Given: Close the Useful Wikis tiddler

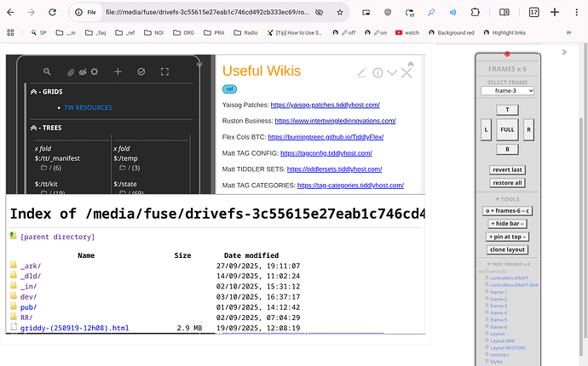Looking at the screenshot, I should (x=406, y=73).
